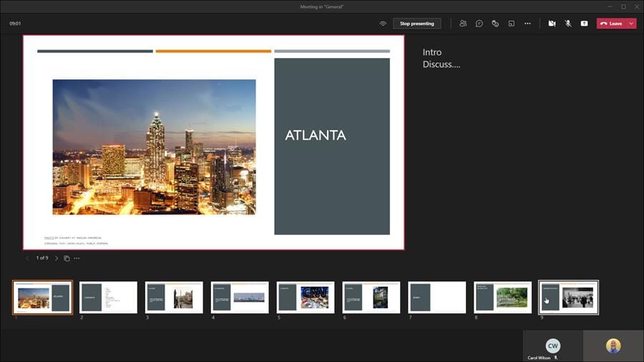Click the Intro Discuss speaker notes

(x=441, y=58)
